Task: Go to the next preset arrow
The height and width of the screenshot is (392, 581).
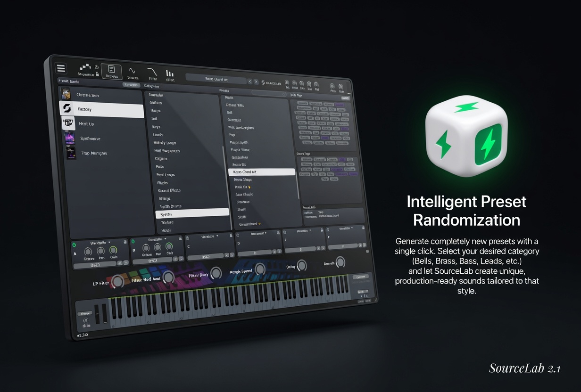Action: click(256, 82)
